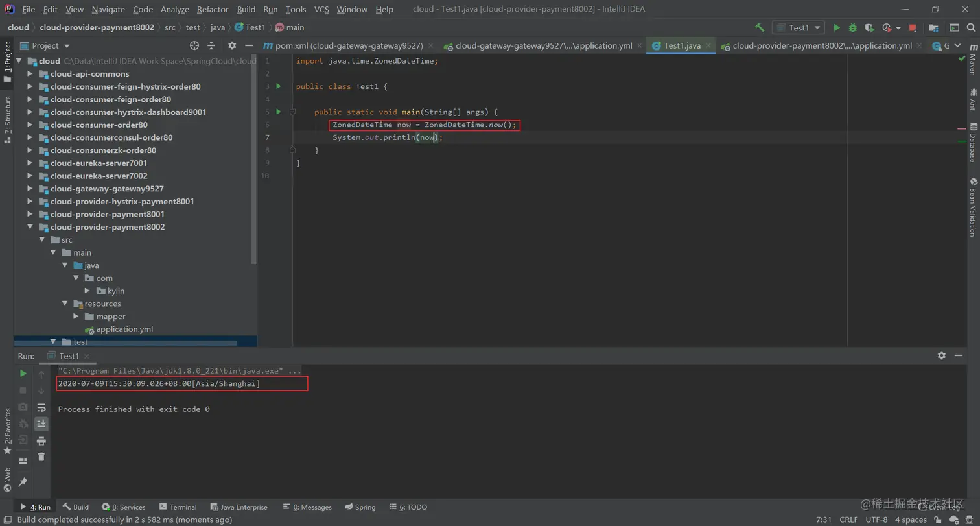Open the Analyze menu
Screen dimensions: 980x526
tap(174, 9)
